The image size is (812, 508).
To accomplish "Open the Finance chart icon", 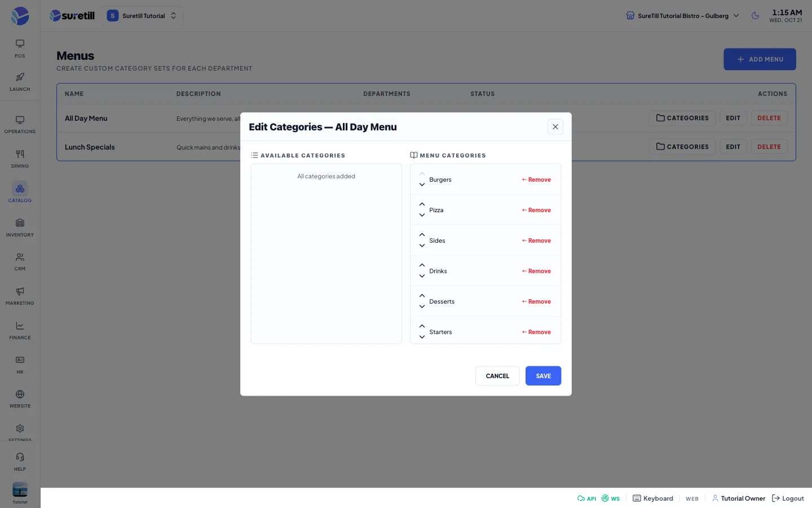I will pyautogui.click(x=20, y=330).
